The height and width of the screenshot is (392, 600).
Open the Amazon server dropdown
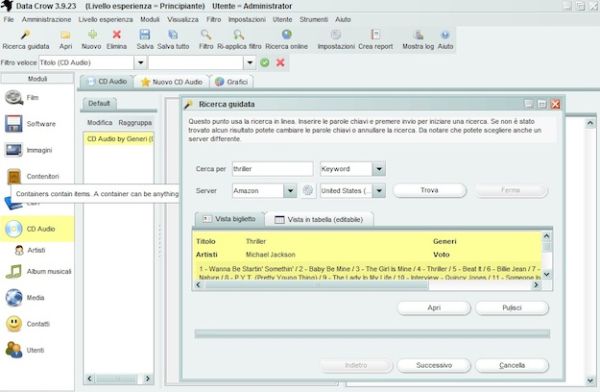coord(290,190)
